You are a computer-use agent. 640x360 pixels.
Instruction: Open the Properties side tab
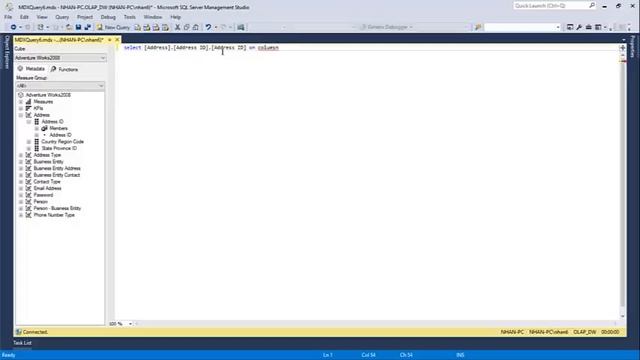[x=633, y=47]
